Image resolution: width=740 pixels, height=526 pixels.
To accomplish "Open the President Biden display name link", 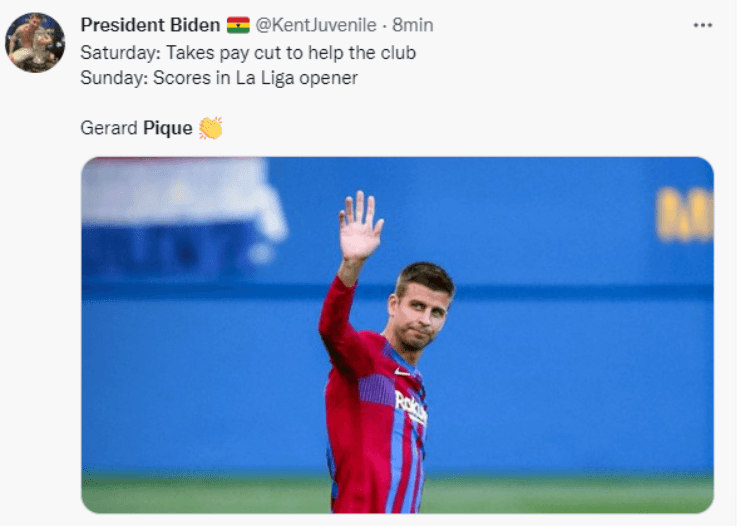I will tap(150, 25).
